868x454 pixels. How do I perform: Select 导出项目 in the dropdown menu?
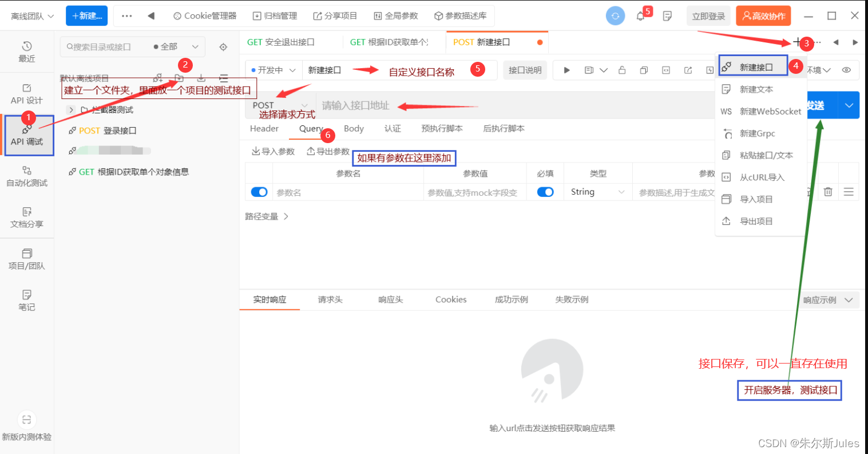coord(760,221)
